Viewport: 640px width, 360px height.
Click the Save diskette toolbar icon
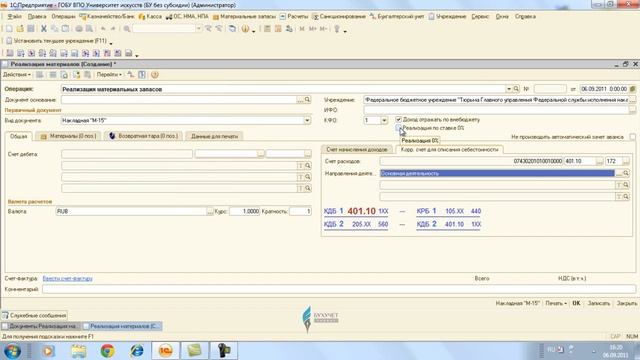[x=31, y=29]
